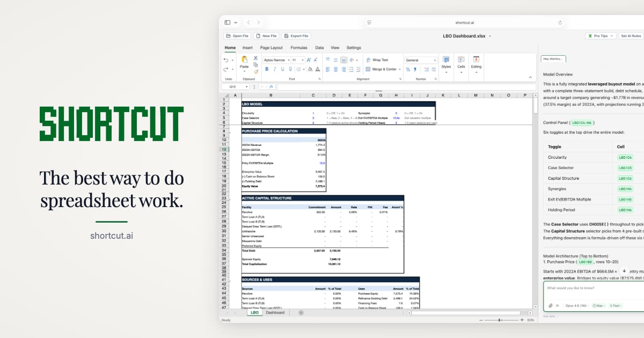Apply percent style format
Image resolution: width=644 pixels, height=338 pixels.
point(408,69)
